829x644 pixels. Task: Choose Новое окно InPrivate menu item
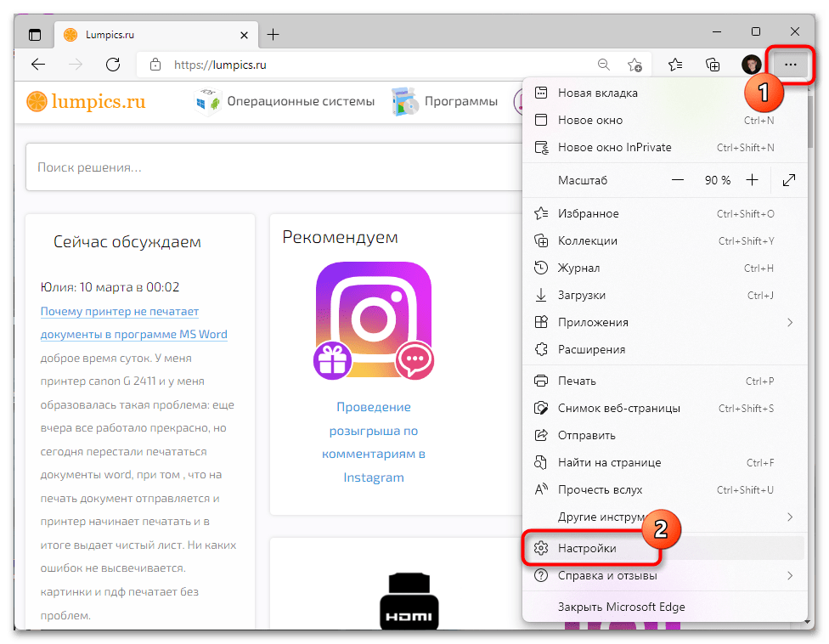(614, 147)
